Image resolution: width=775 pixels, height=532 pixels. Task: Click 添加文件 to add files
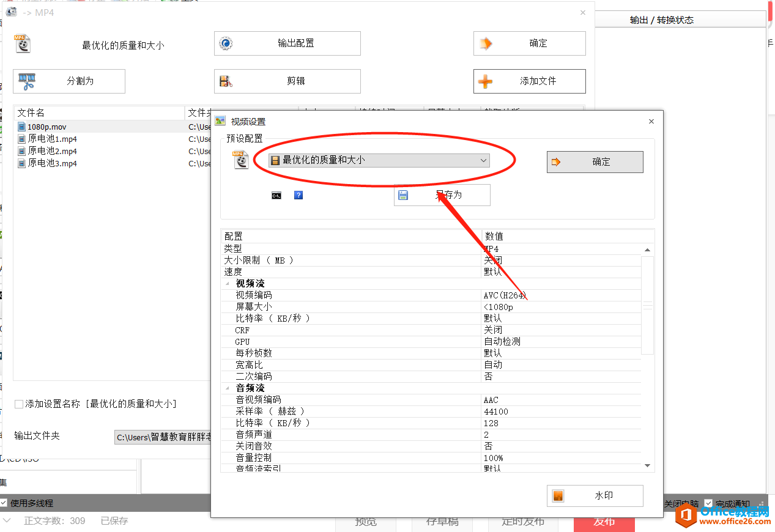[530, 81]
